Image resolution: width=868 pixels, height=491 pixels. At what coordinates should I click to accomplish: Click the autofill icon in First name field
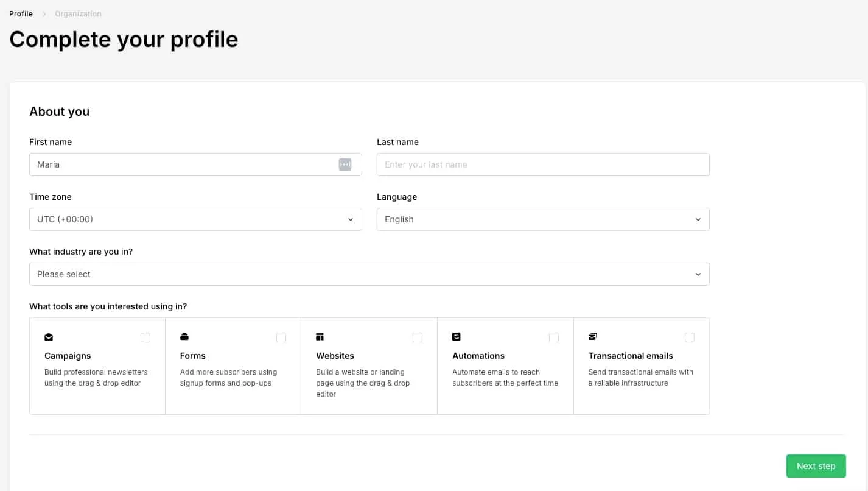[x=345, y=164]
